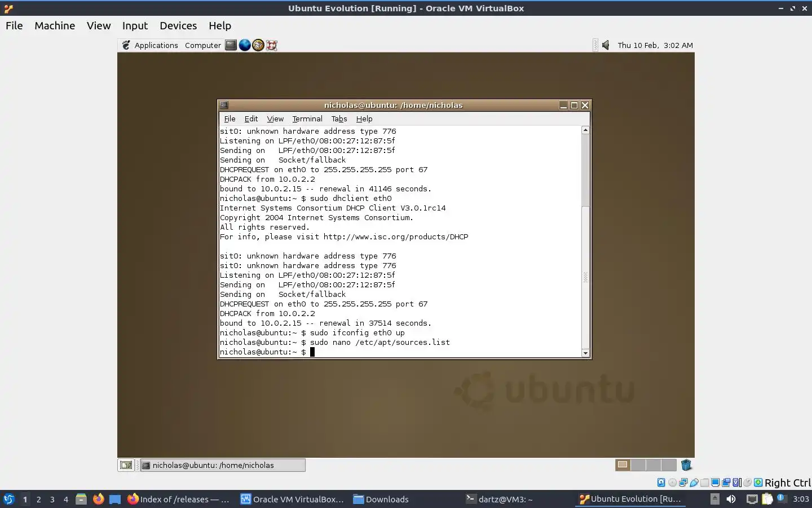
Task: Open the VirtualBox Help menu
Action: 220,25
